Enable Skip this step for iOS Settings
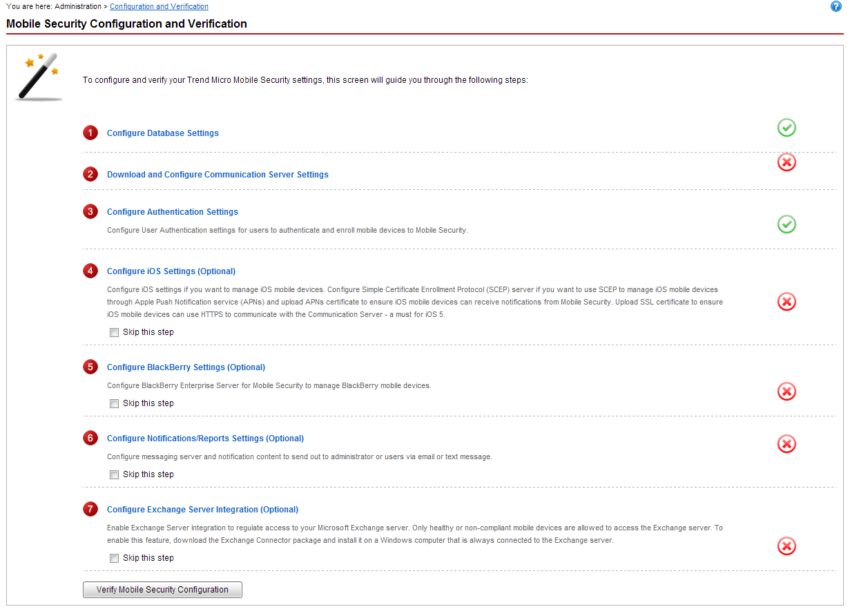 click(x=115, y=333)
